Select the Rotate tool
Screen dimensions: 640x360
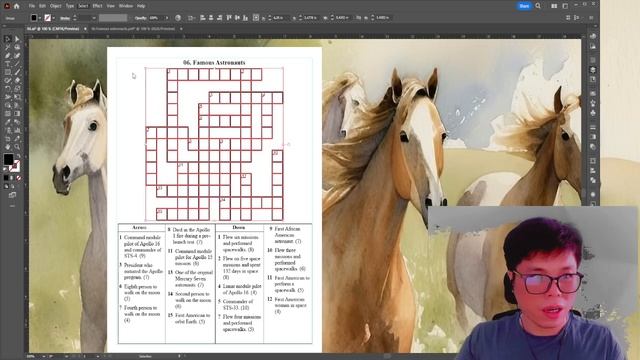coord(7,88)
